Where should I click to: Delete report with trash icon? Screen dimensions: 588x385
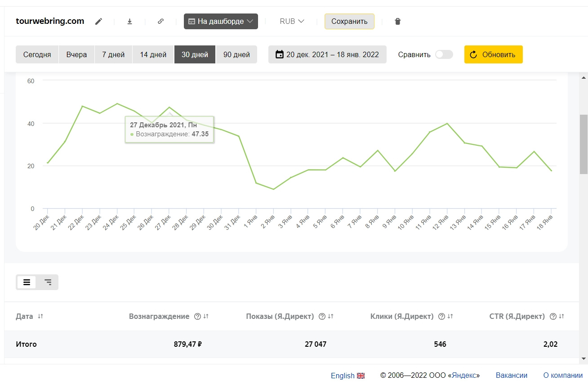point(397,22)
